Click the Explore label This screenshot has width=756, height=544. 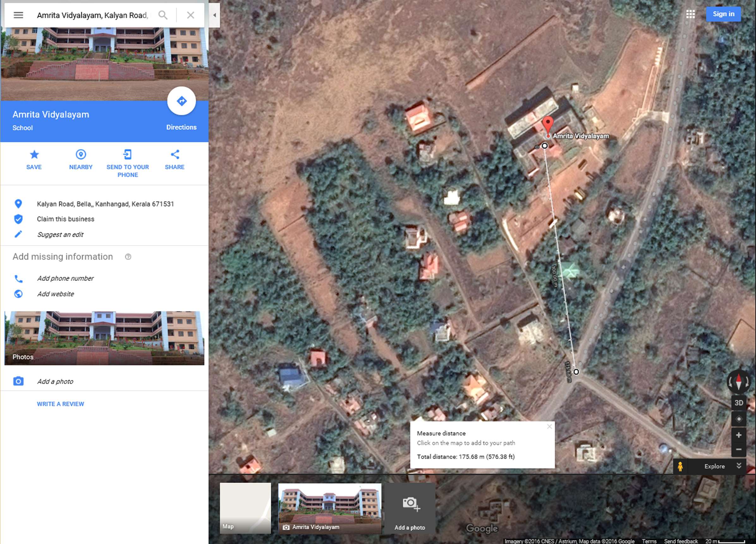click(714, 466)
